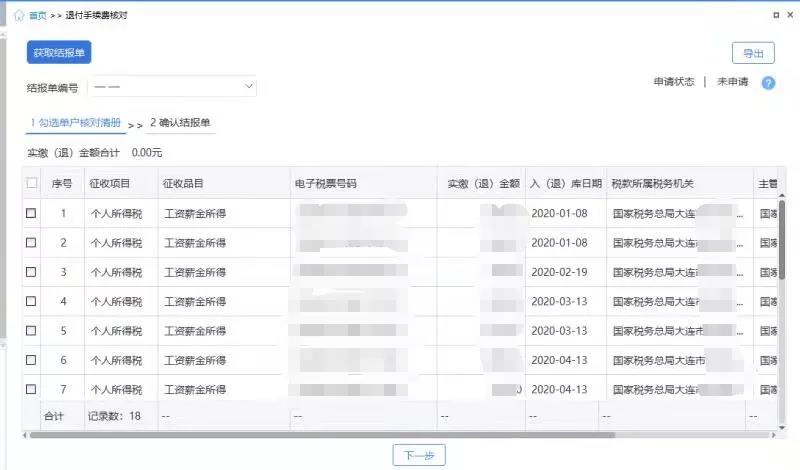The image size is (800, 470).
Task: Click the 下一步 next-step button
Action: [419, 455]
